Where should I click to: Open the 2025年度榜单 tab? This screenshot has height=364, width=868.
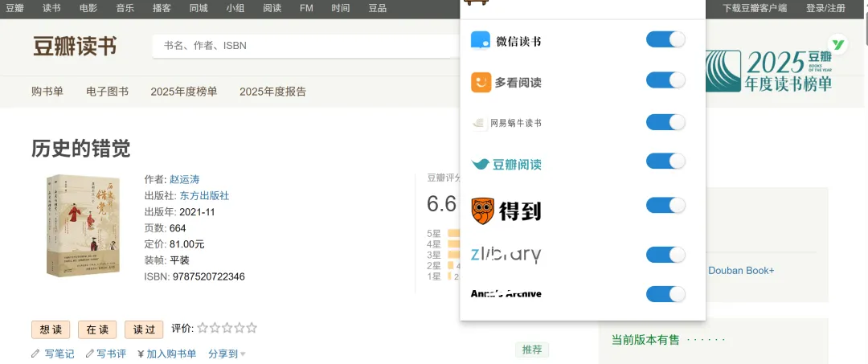click(x=184, y=92)
